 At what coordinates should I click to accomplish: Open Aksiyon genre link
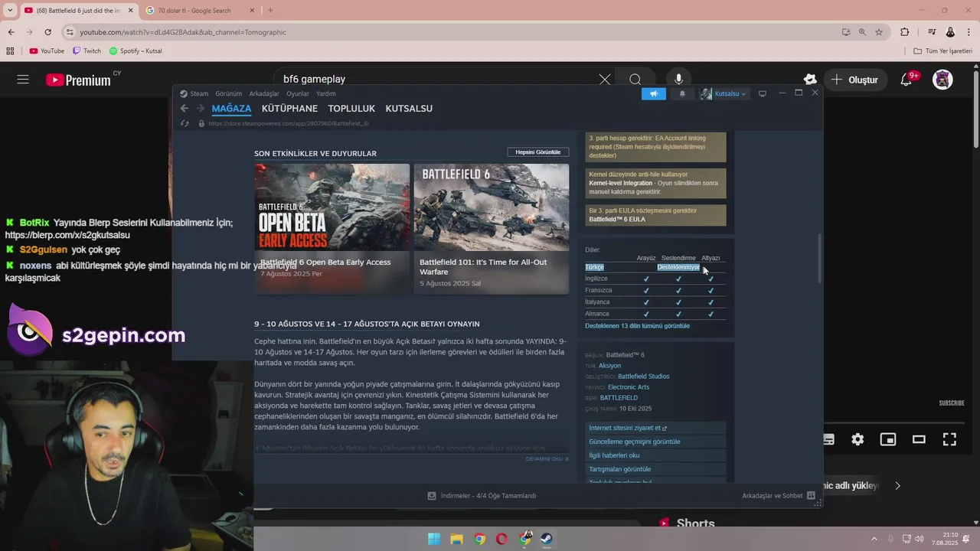click(x=609, y=366)
